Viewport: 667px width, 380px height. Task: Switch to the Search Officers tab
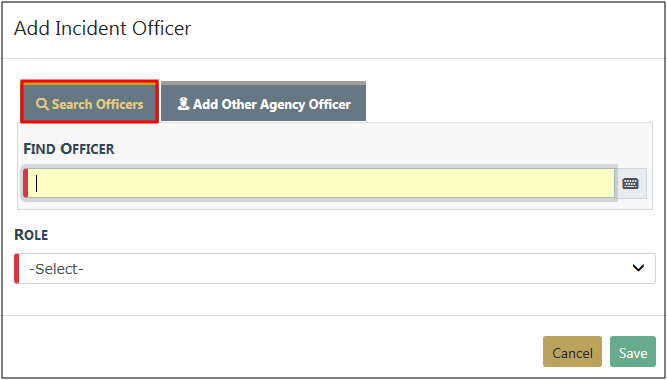(90, 102)
